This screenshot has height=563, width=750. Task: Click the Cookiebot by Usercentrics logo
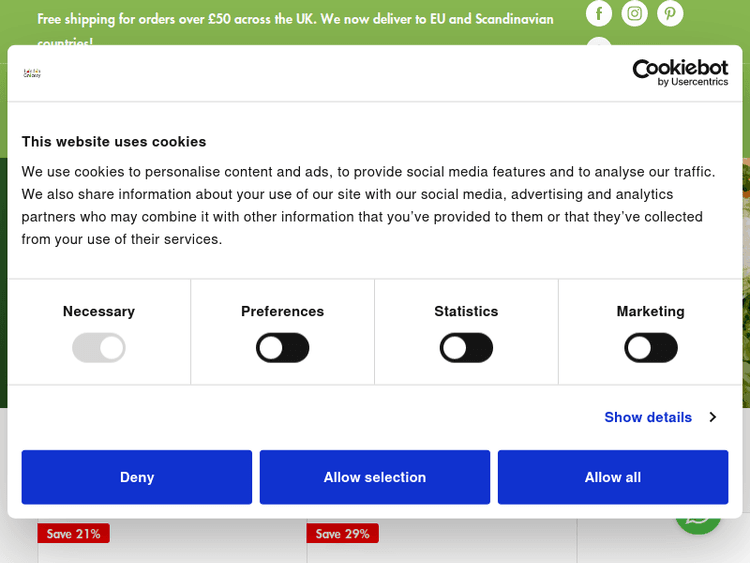pos(680,72)
